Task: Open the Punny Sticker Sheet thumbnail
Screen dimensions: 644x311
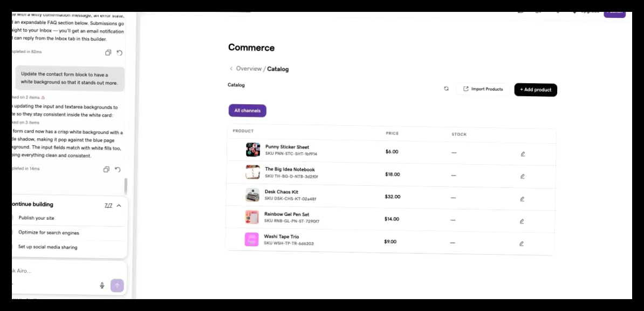Action: (x=253, y=150)
